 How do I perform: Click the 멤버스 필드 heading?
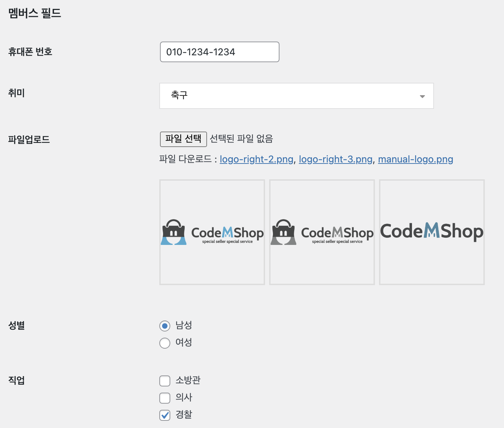[35, 13]
